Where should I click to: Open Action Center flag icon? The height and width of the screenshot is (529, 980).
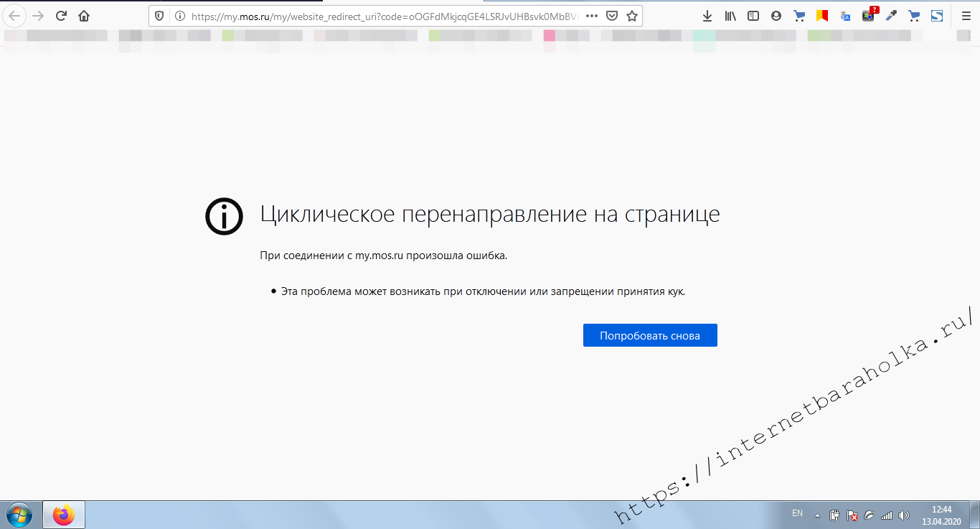point(852,515)
